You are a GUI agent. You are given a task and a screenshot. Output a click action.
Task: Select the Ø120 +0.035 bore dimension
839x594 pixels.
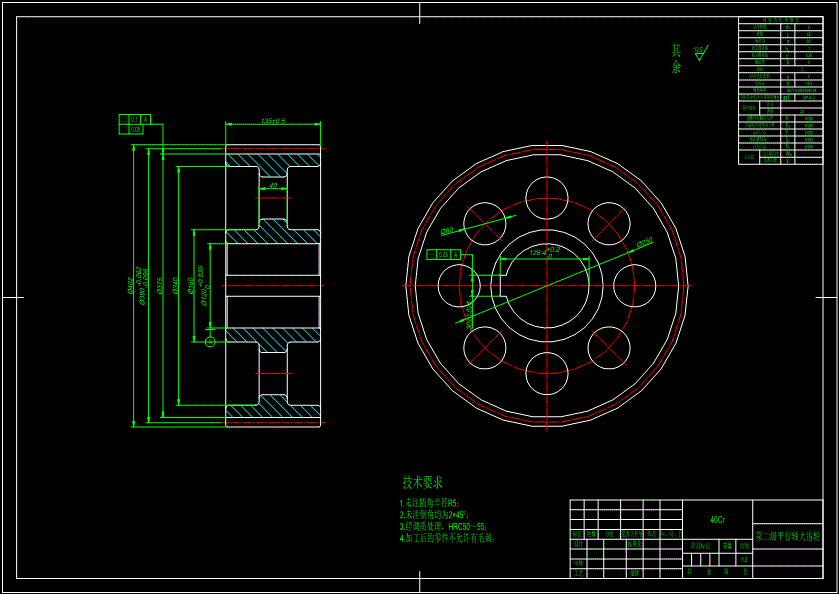pyautogui.click(x=204, y=286)
